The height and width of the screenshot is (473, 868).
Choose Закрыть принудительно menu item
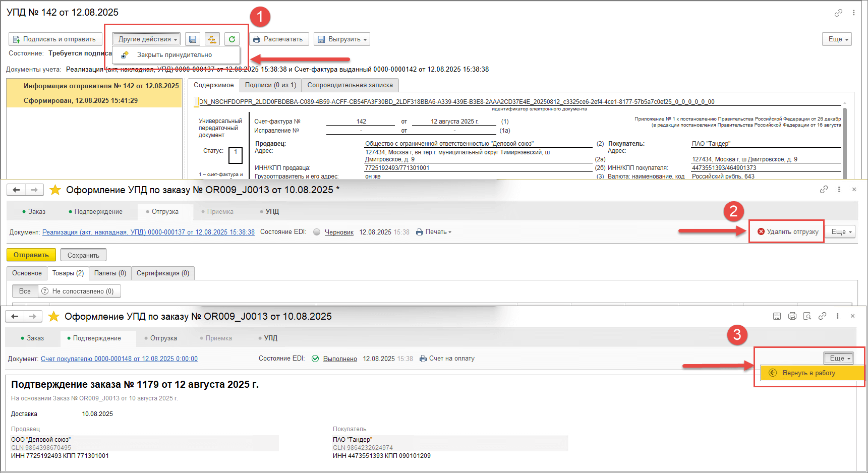[174, 55]
